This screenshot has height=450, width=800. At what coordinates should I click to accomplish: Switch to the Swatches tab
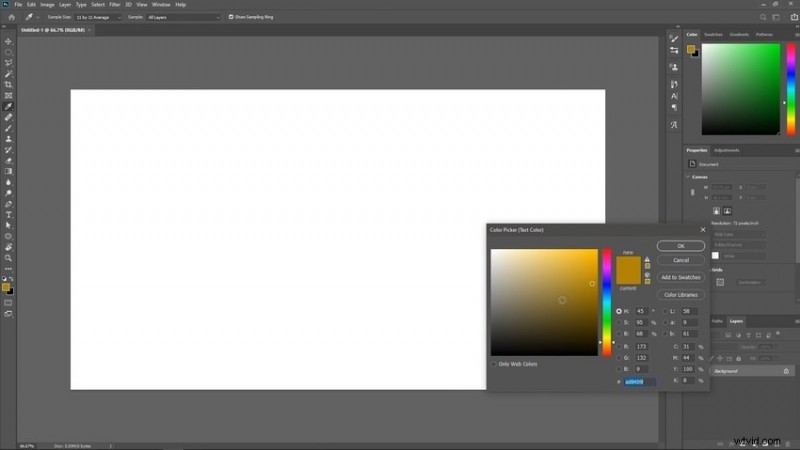pos(713,34)
